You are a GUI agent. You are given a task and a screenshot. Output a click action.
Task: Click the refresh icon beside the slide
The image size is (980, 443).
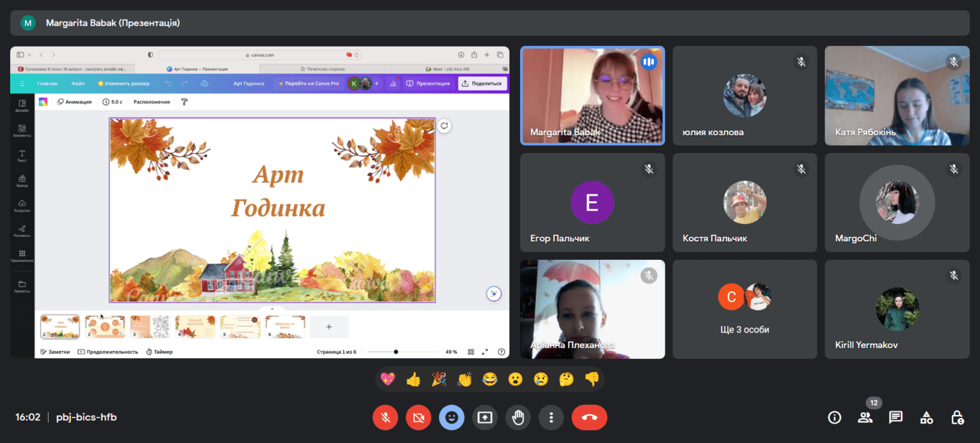tap(445, 126)
